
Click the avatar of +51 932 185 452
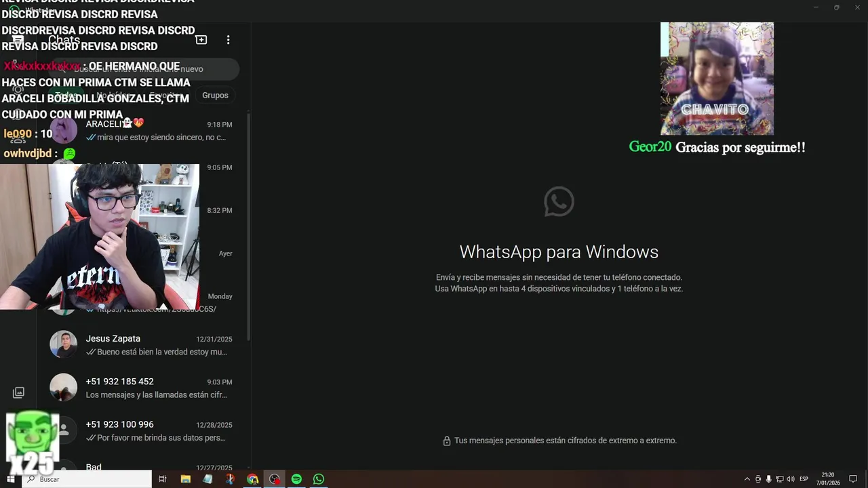coord(64,387)
